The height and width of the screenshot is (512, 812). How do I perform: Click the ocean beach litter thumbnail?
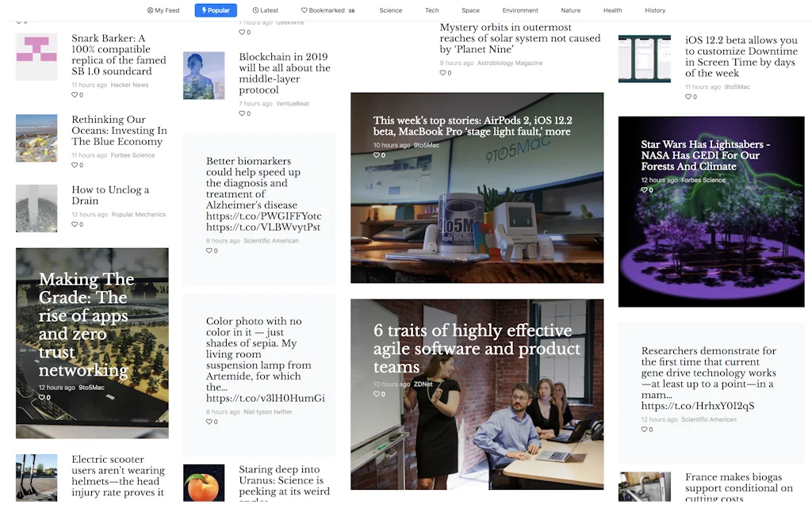36,138
